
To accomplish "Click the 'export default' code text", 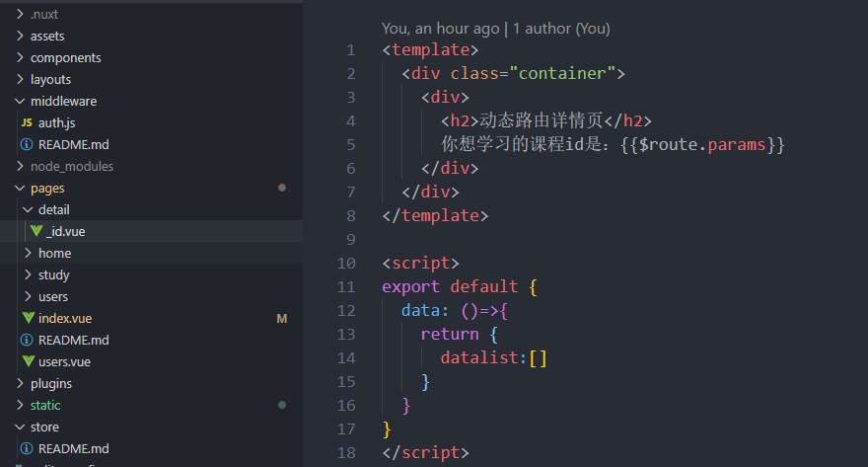I will click(450, 286).
